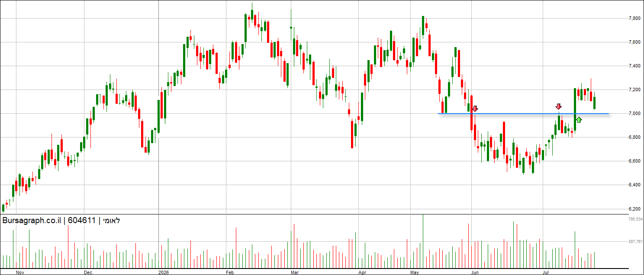This screenshot has height=275, width=644.
Task: Click the 6,200 price axis label
Action: [634, 209]
